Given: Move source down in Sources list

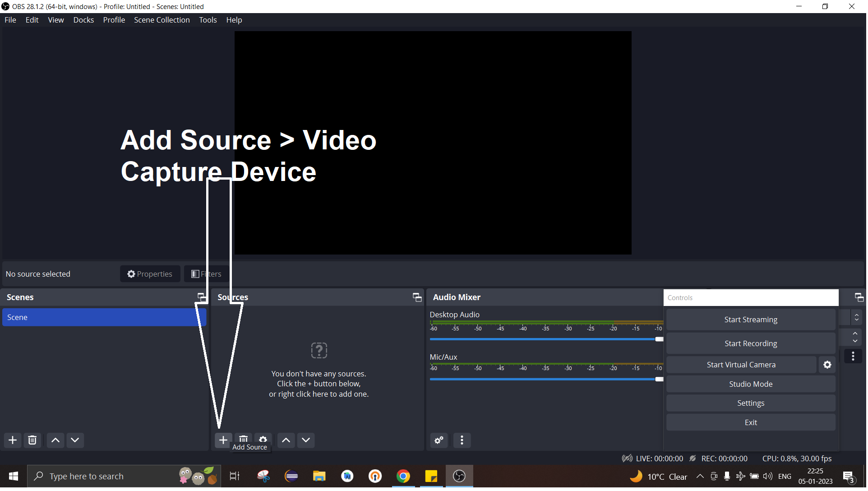Looking at the screenshot, I should tap(306, 441).
